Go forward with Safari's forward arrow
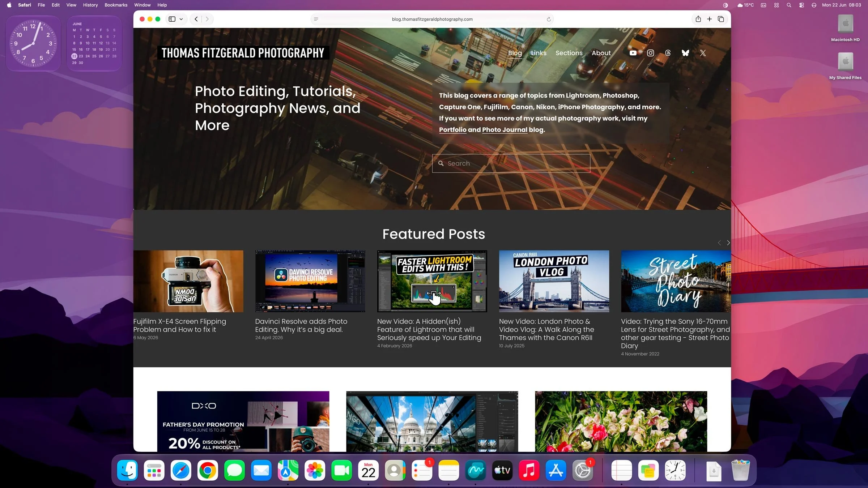The image size is (868, 488). coord(207,19)
